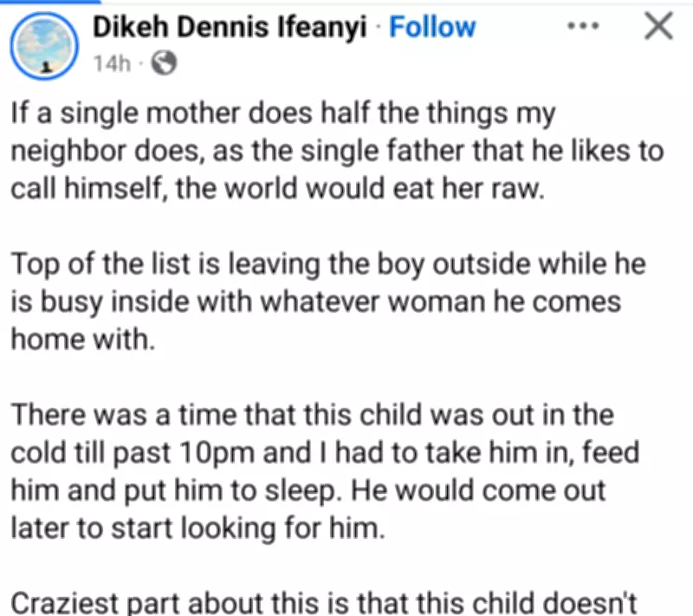The height and width of the screenshot is (616, 693).
Task: Click the Follow link in blue
Action: pyautogui.click(x=431, y=27)
